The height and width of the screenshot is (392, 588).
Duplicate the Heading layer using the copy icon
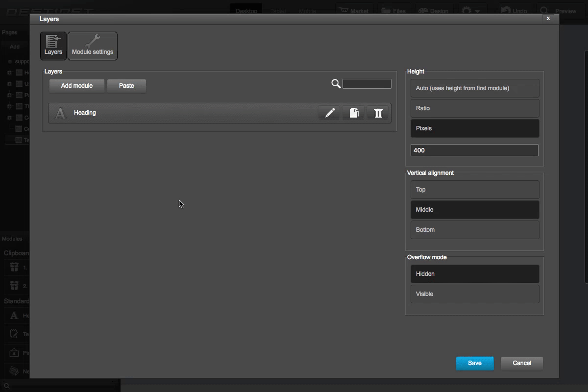click(x=353, y=112)
